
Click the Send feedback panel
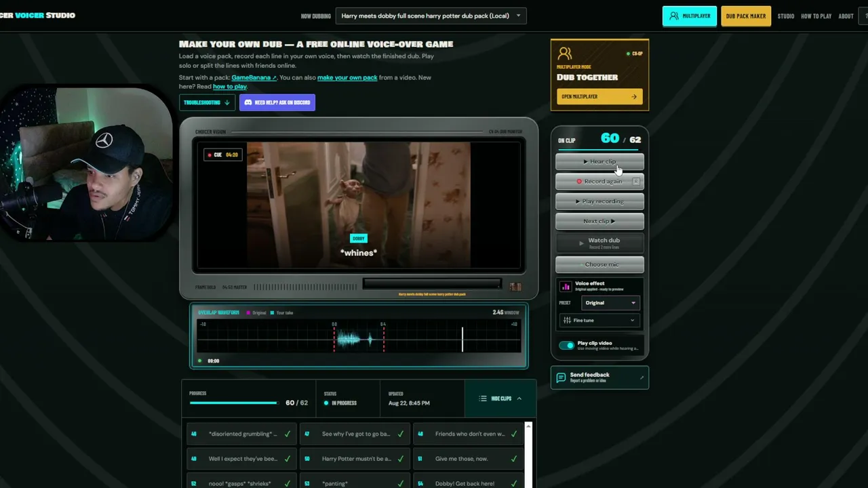coord(599,378)
